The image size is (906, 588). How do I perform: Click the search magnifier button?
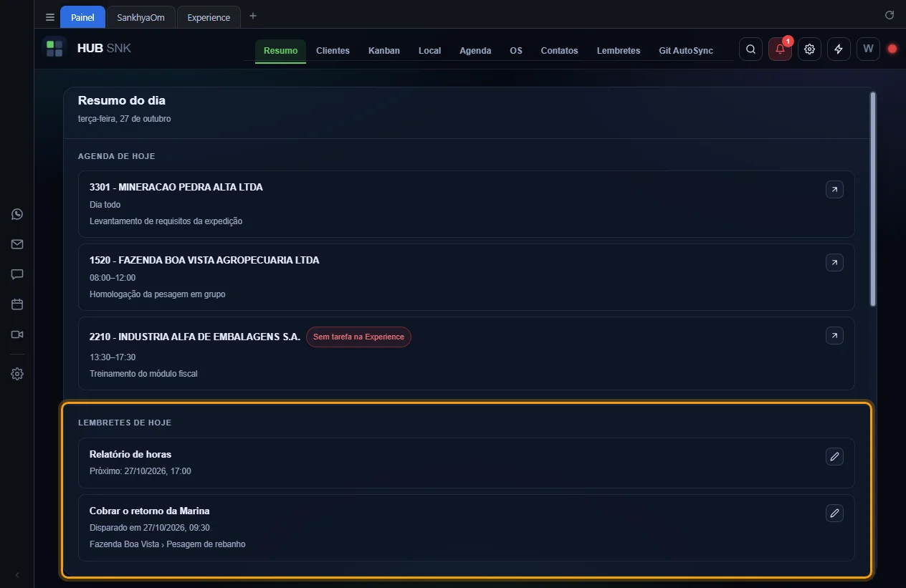[750, 49]
